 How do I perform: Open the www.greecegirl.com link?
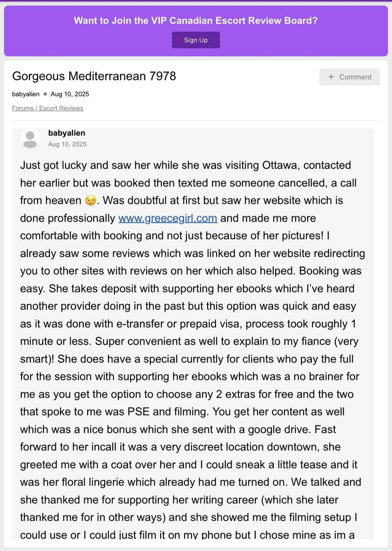168,218
